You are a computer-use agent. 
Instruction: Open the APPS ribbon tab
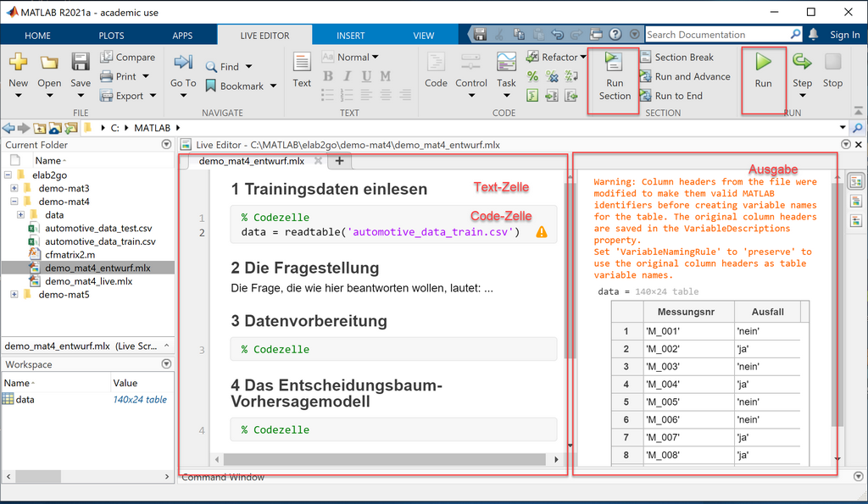[182, 36]
